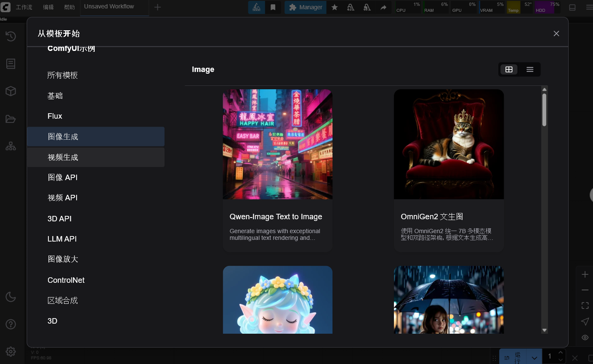Select the 3D template category
The width and height of the screenshot is (593, 364).
tap(96, 321)
